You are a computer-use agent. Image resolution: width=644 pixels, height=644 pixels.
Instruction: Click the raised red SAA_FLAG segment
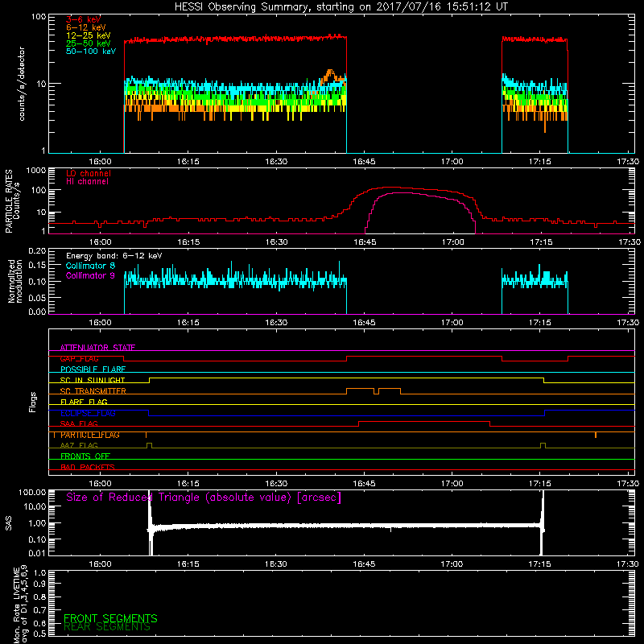tap(424, 422)
